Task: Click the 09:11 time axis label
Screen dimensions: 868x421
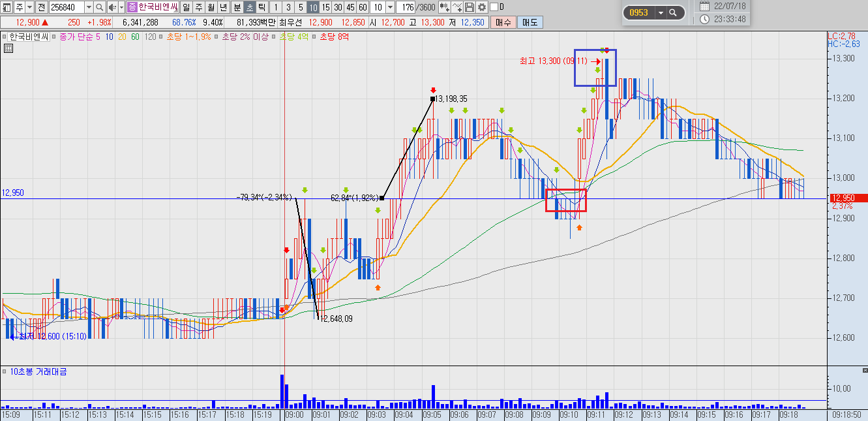Action: 597,414
